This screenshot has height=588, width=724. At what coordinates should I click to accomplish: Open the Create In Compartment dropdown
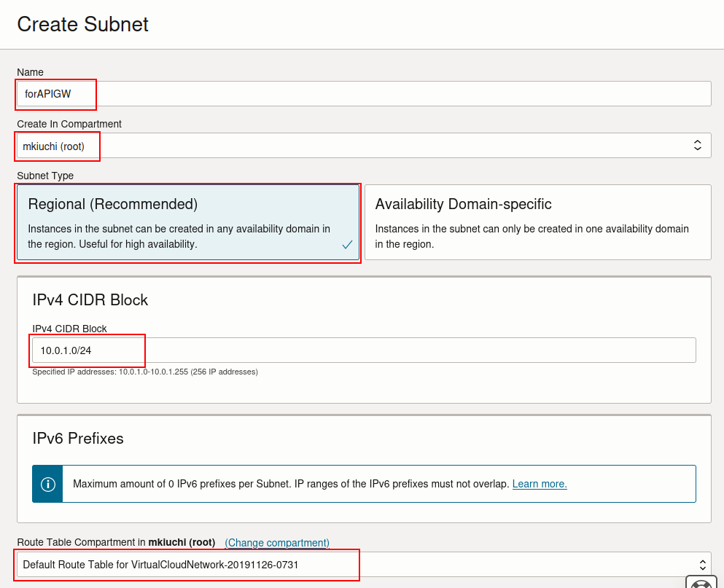(364, 146)
